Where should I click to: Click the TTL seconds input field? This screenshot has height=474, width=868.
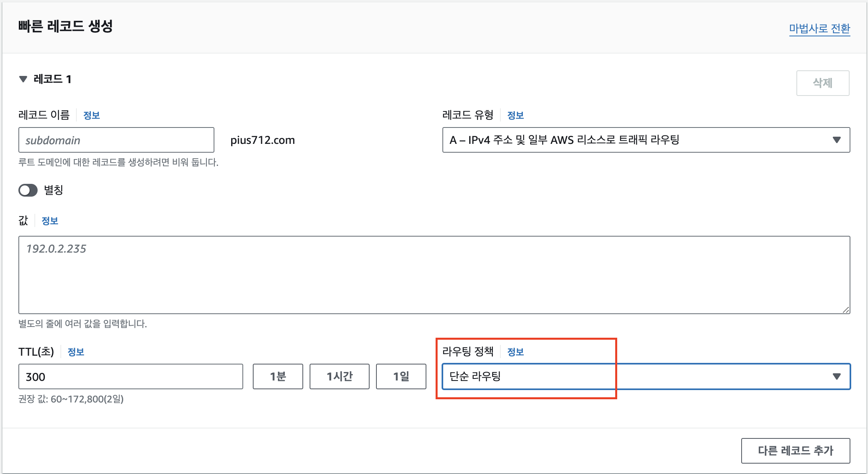(130, 376)
